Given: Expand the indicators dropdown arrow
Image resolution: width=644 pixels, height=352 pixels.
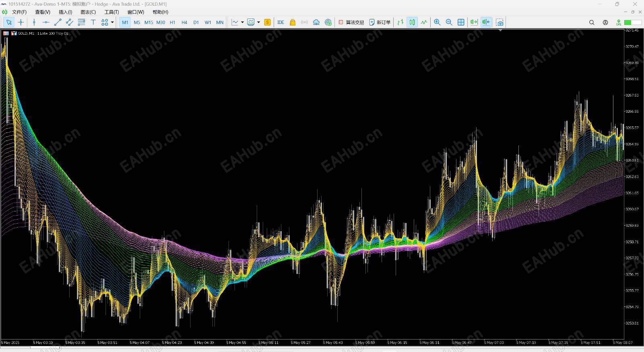Looking at the screenshot, I should [x=242, y=23].
